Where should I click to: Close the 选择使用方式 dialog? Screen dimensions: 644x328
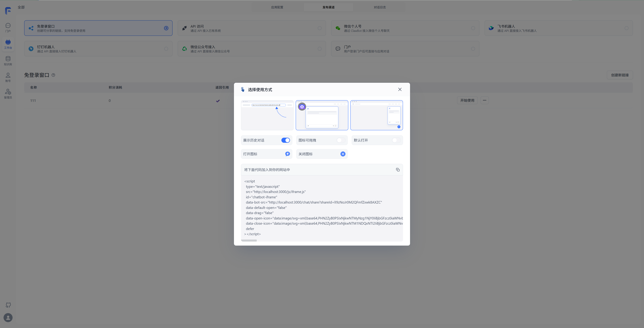point(400,89)
